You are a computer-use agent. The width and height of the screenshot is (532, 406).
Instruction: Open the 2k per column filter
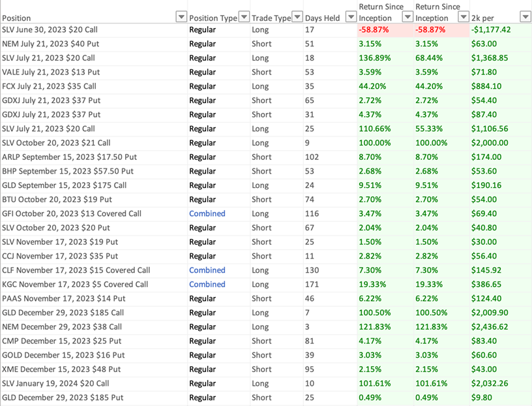click(525, 17)
